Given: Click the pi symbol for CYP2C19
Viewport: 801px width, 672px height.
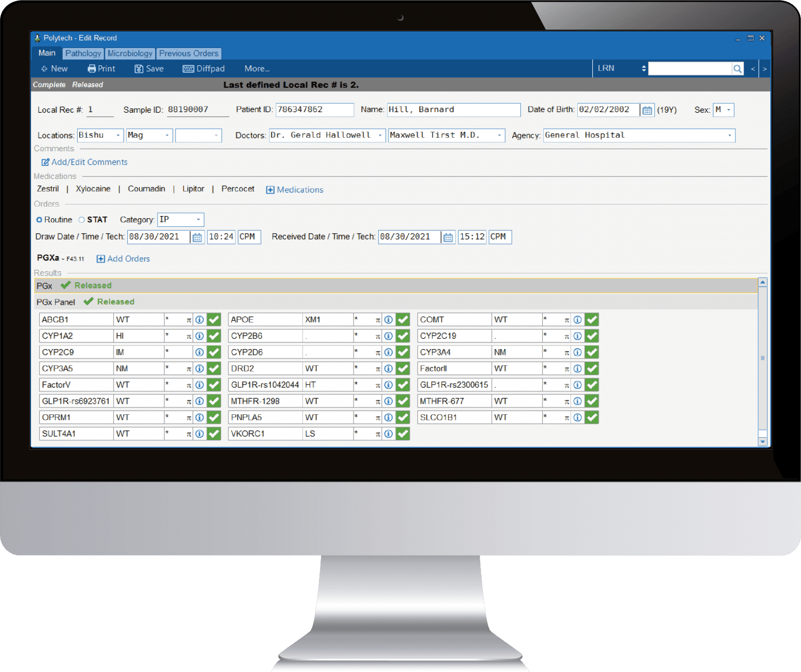Looking at the screenshot, I should 567,337.
